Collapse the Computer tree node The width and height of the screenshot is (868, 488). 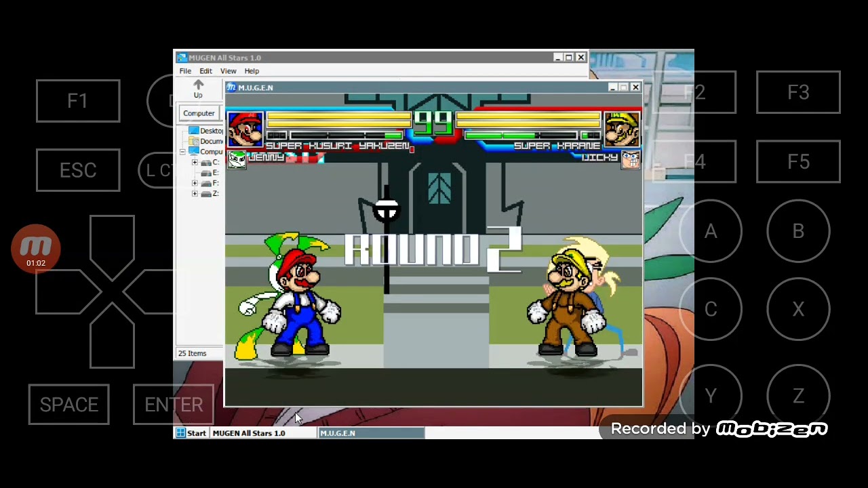(182, 152)
